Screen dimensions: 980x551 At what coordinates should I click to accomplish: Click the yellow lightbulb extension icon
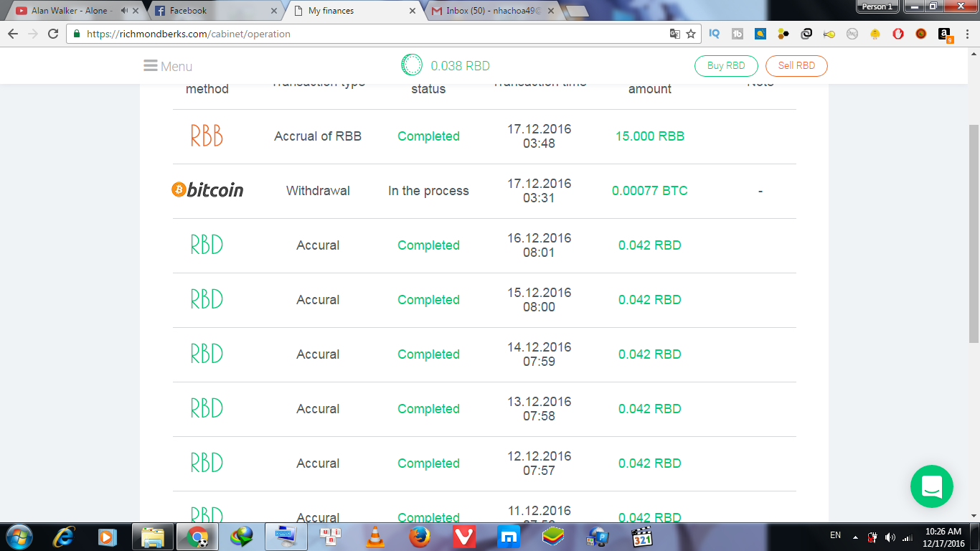pos(829,34)
